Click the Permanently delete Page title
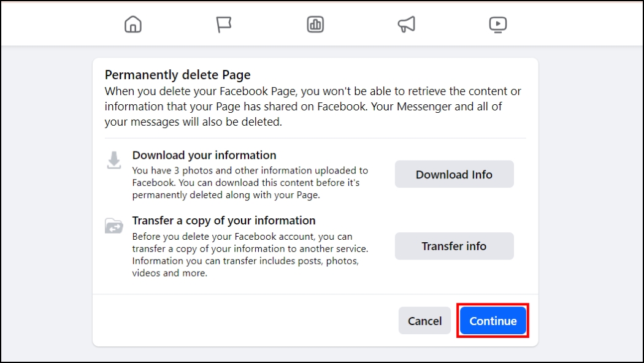 tap(178, 74)
